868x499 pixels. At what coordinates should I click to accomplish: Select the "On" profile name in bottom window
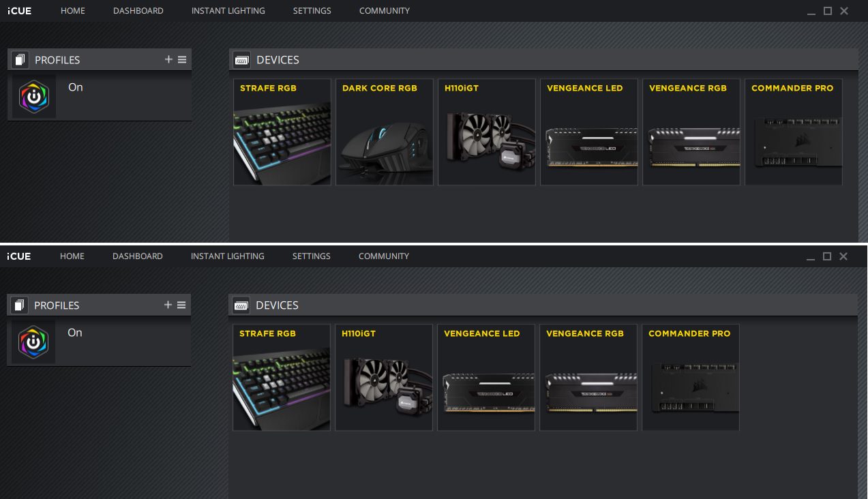(75, 333)
